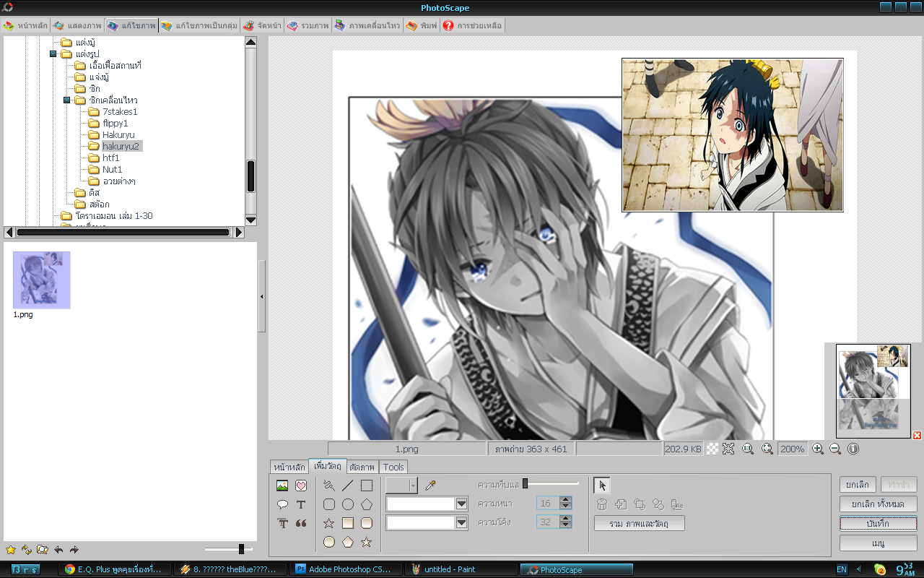The image size is (924, 578).
Task: Select the outlined rectangle shape
Action: coord(367,486)
